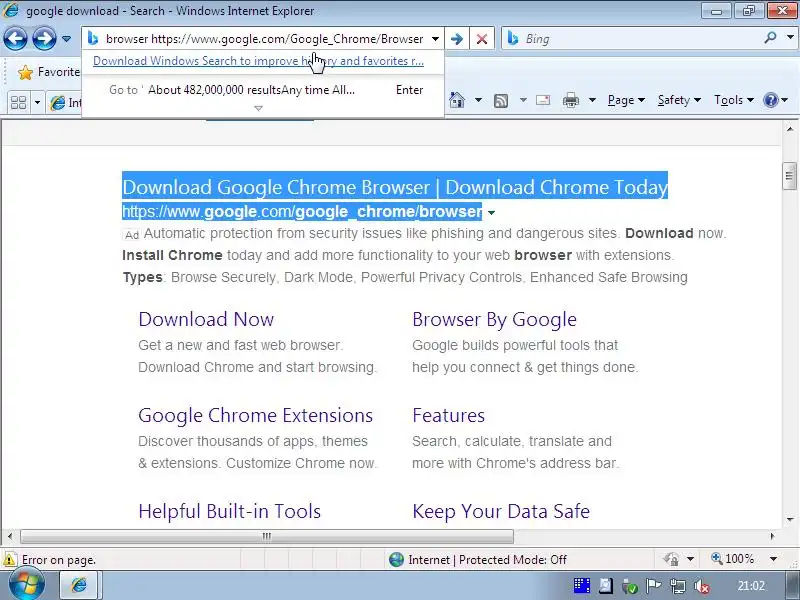Open the Tools menu
The width and height of the screenshot is (800, 600).
734,100
